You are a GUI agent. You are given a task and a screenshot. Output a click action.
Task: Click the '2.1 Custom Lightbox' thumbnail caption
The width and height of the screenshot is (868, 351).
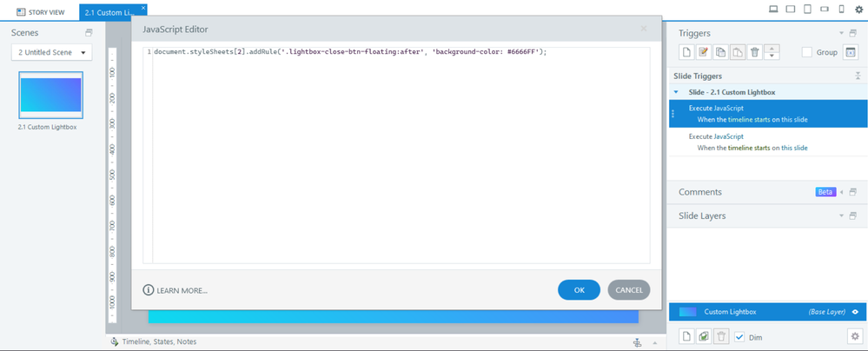click(x=48, y=127)
